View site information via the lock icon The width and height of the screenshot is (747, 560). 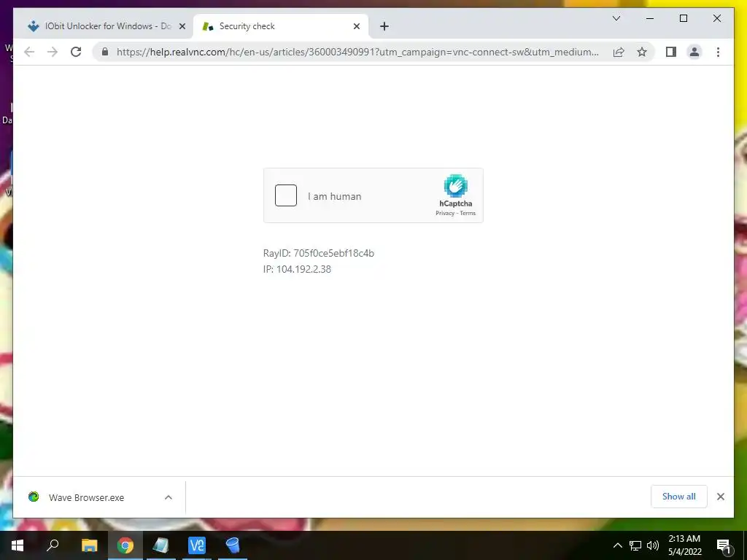click(105, 52)
